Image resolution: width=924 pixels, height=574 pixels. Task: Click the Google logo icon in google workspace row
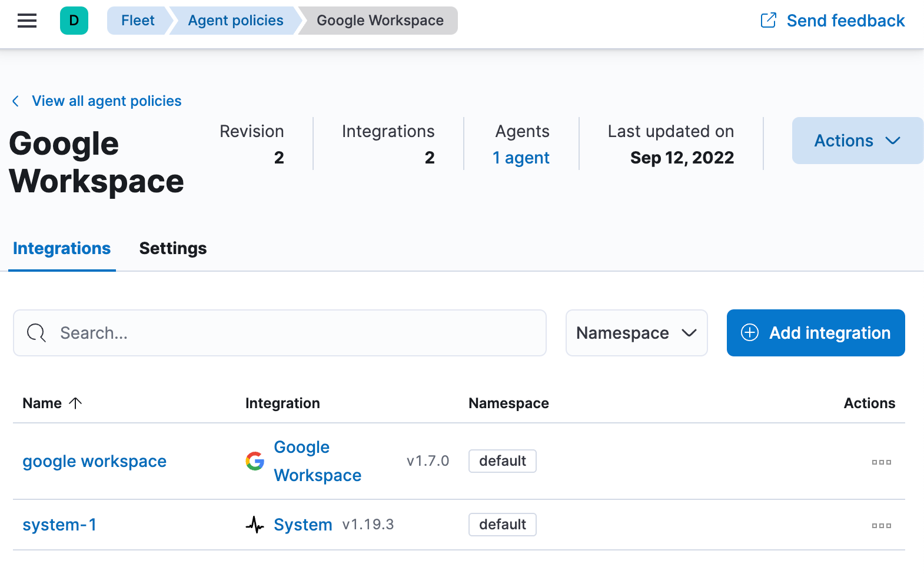click(x=255, y=461)
